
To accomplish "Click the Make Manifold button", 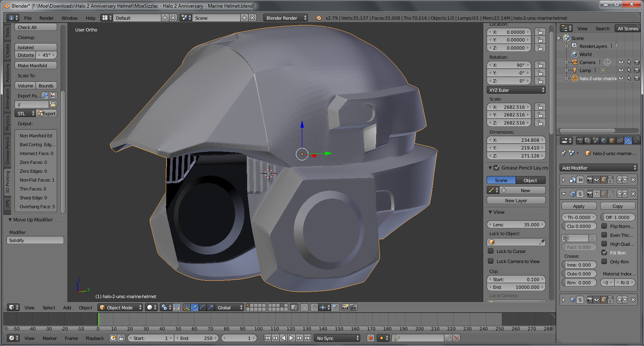I will (x=36, y=65).
